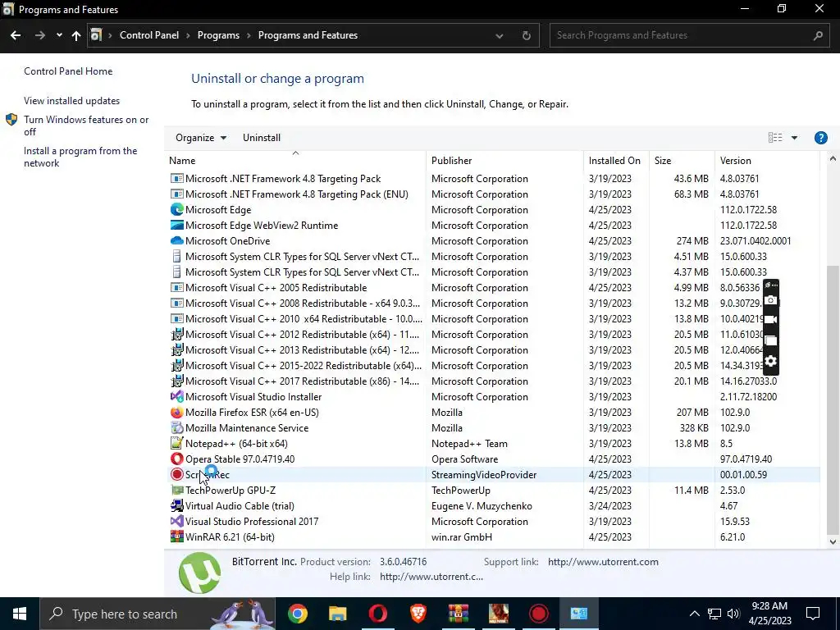Image resolution: width=840 pixels, height=630 pixels.
Task: Open Turn Windows features on or off
Action: tap(86, 126)
